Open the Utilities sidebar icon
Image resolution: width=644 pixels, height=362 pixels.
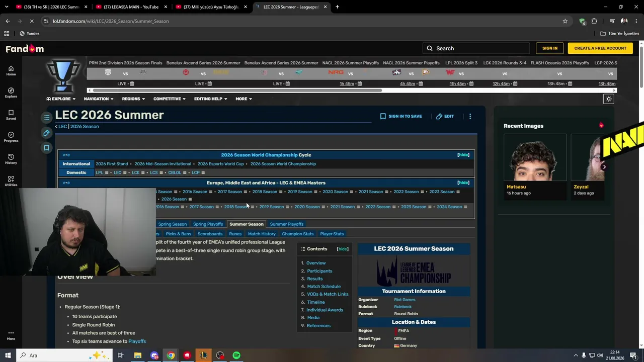(x=11, y=181)
